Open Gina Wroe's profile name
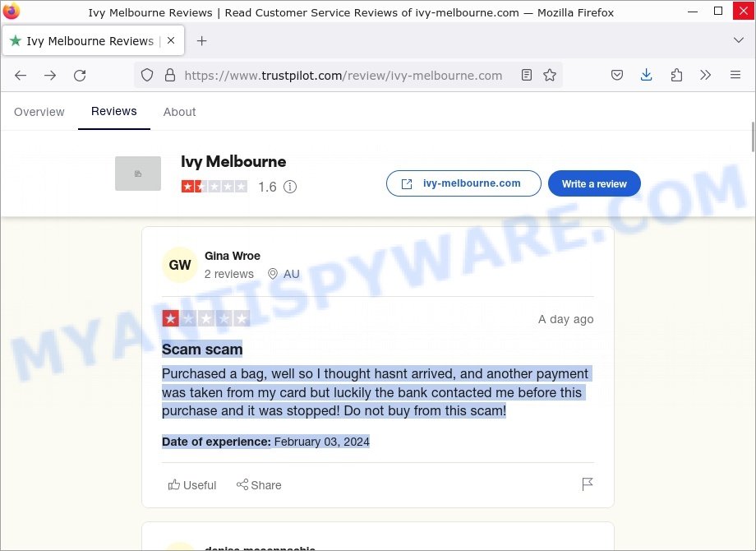756x551 pixels. pos(233,256)
